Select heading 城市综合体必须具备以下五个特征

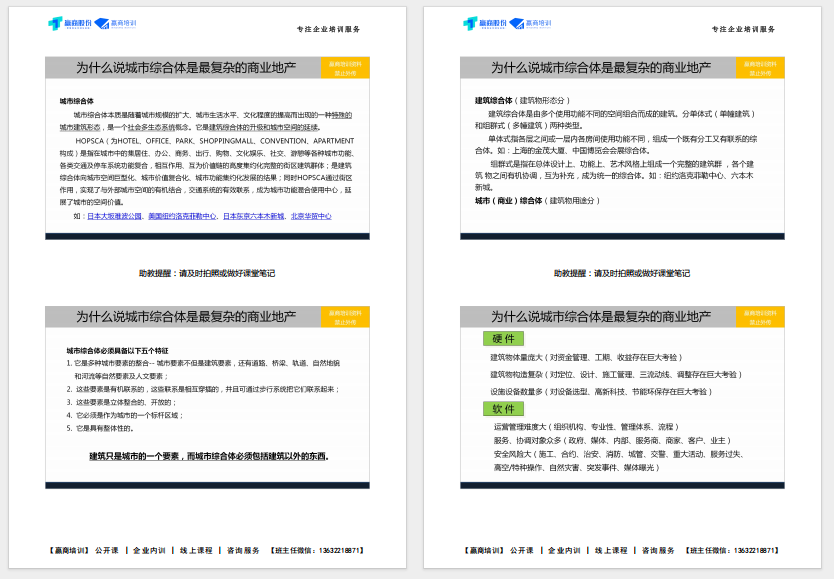click(118, 351)
